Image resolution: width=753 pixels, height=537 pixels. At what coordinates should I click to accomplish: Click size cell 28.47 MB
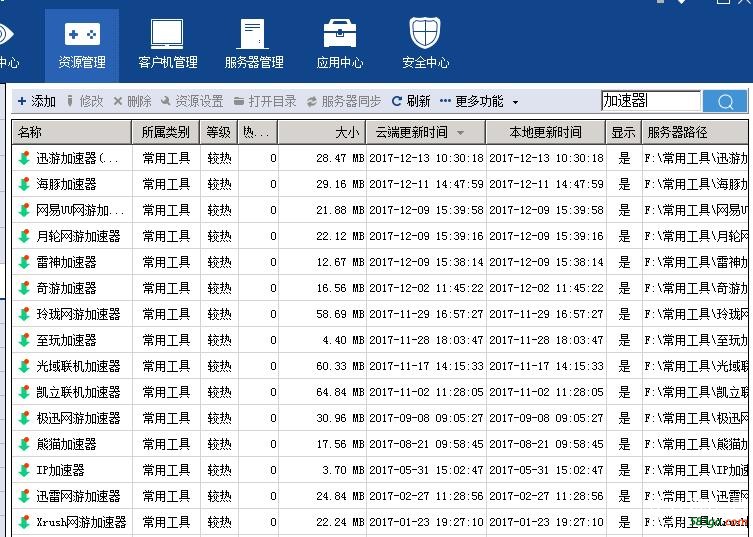340,158
